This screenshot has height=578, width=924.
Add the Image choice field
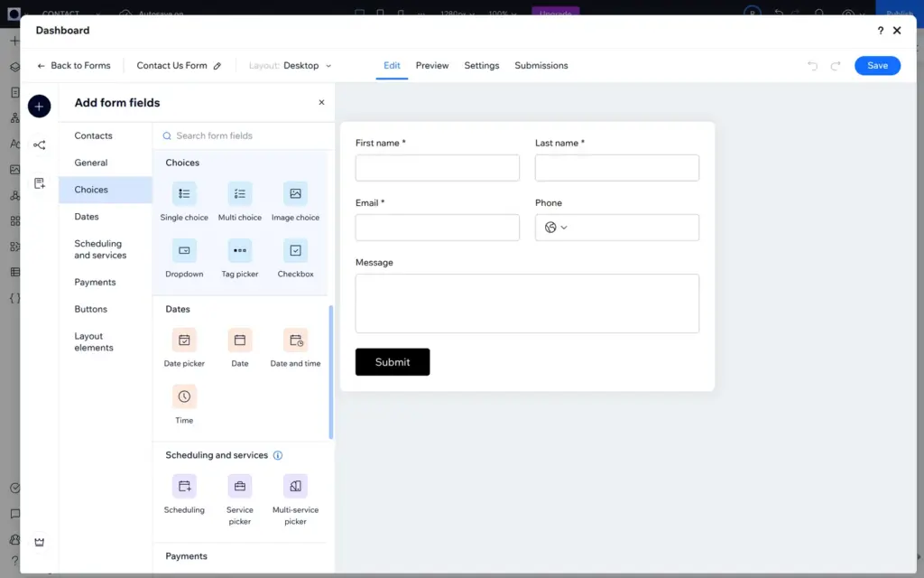tap(295, 201)
